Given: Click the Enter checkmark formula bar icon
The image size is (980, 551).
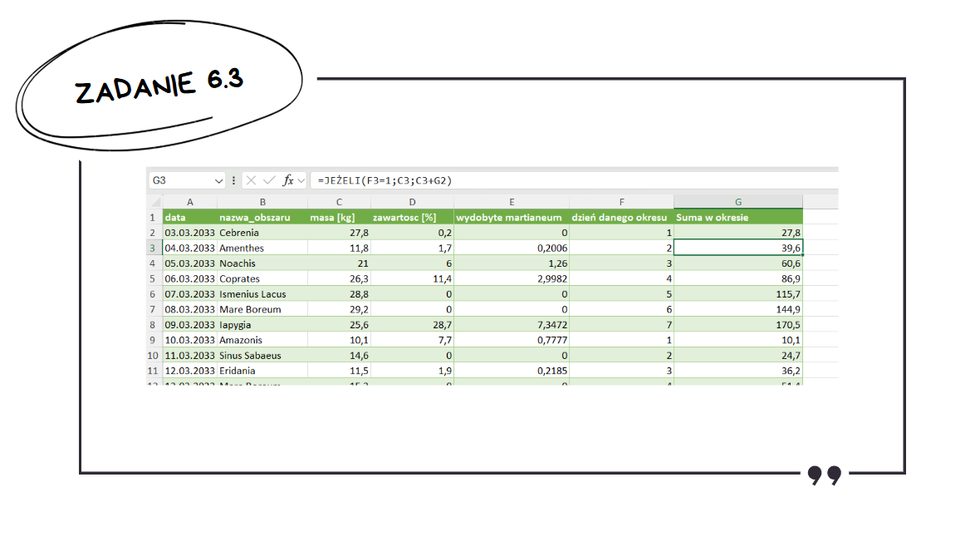Looking at the screenshot, I should point(269,180).
